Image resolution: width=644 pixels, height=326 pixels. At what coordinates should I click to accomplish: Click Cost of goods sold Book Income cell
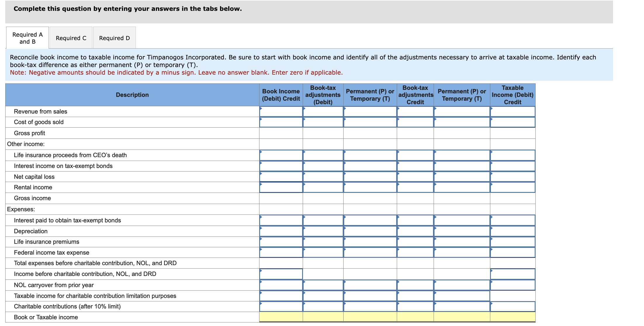coord(281,122)
